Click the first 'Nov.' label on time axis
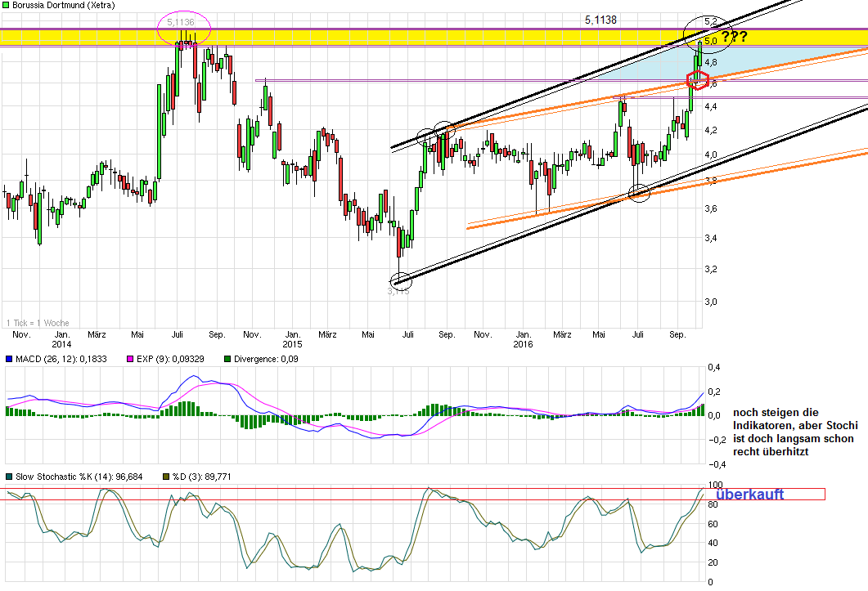The image size is (868, 591). pos(21,335)
